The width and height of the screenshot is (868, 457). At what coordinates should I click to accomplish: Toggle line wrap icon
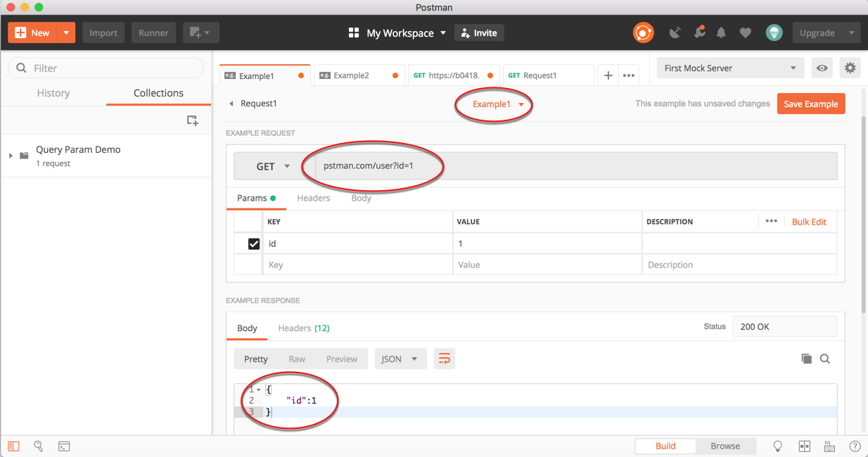click(x=445, y=359)
